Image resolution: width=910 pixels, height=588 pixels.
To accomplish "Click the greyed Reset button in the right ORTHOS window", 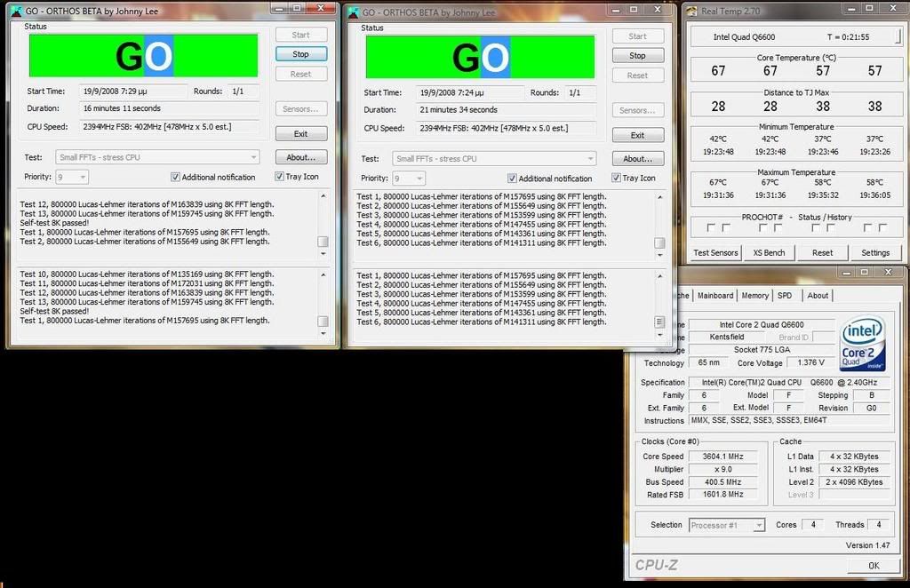I will click(x=637, y=75).
